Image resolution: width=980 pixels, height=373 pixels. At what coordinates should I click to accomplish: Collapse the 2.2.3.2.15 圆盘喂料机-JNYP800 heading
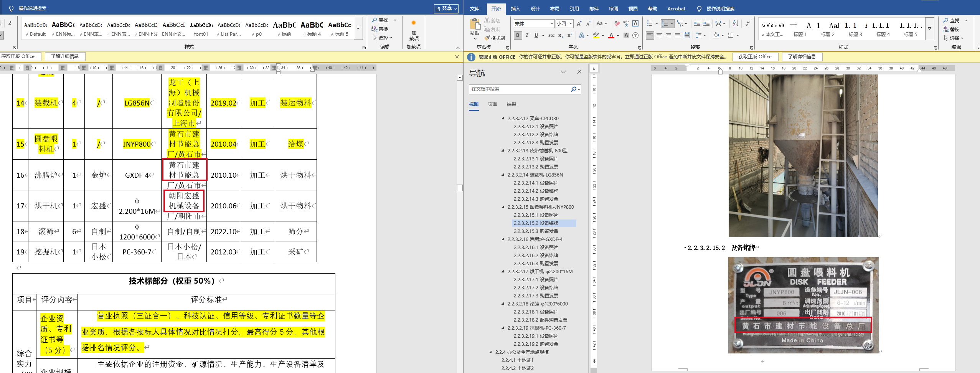pyautogui.click(x=503, y=207)
